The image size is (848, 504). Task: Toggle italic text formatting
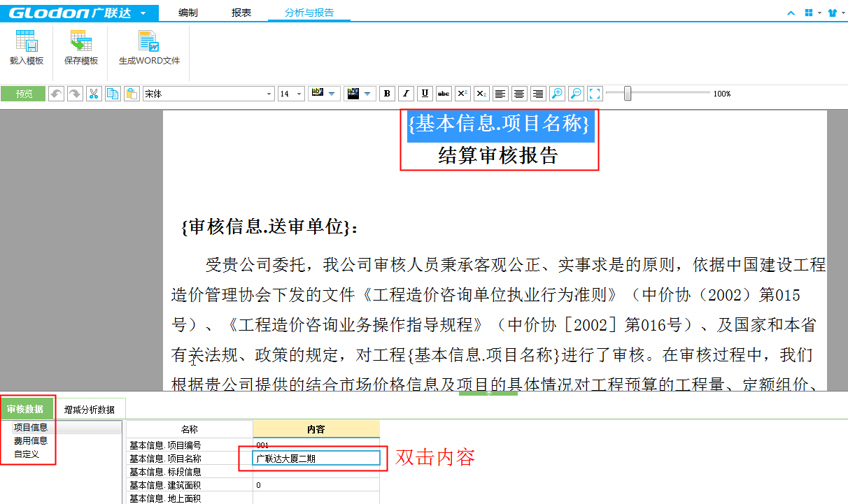tap(406, 94)
